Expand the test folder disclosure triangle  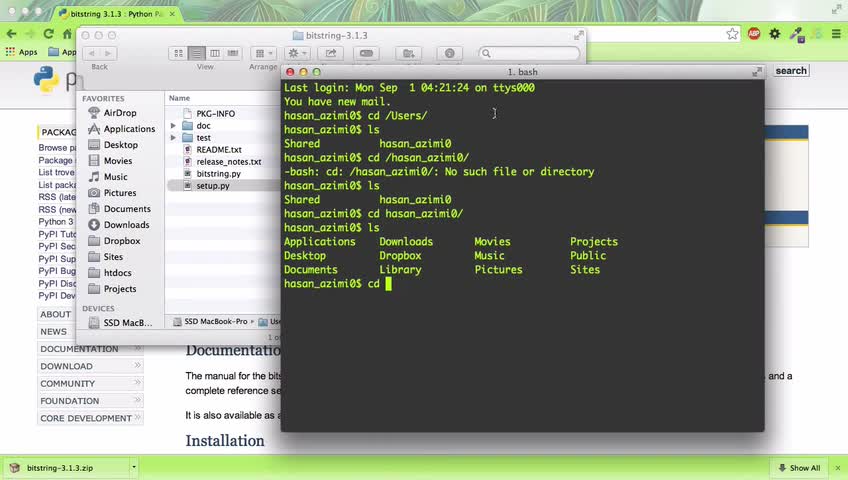click(173, 137)
